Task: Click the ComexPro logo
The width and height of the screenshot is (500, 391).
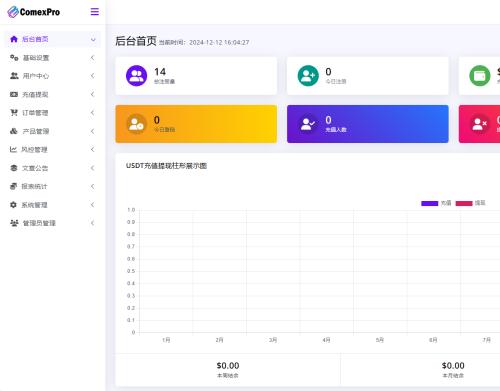Action: pos(34,12)
